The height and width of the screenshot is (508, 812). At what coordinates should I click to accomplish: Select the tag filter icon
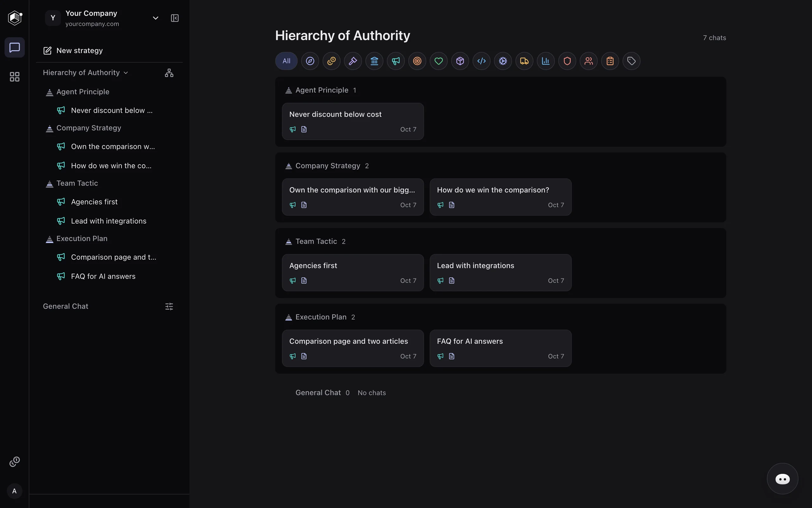(x=632, y=61)
